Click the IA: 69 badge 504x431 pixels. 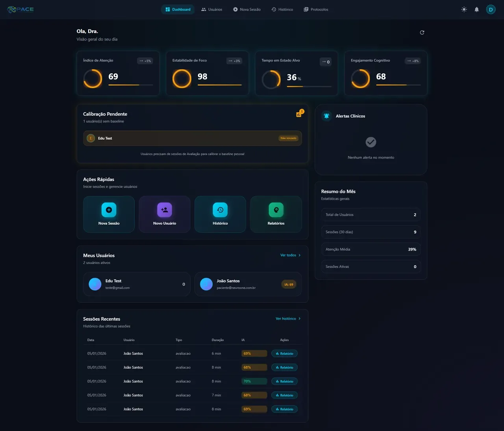pyautogui.click(x=289, y=284)
